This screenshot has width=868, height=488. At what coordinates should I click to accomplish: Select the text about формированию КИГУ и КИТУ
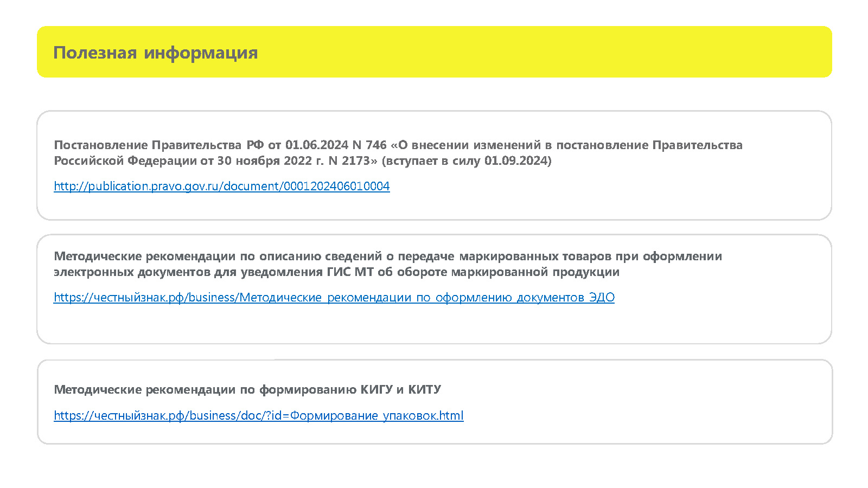tap(247, 389)
